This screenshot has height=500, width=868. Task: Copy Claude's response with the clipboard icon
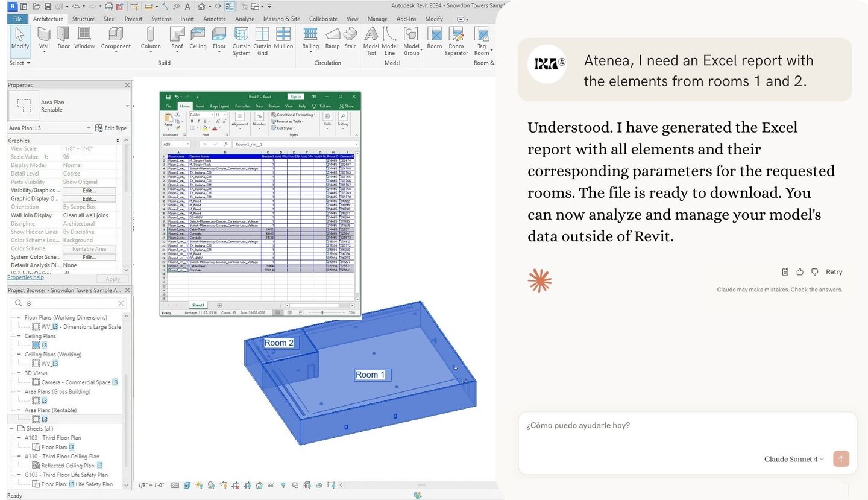pos(785,272)
